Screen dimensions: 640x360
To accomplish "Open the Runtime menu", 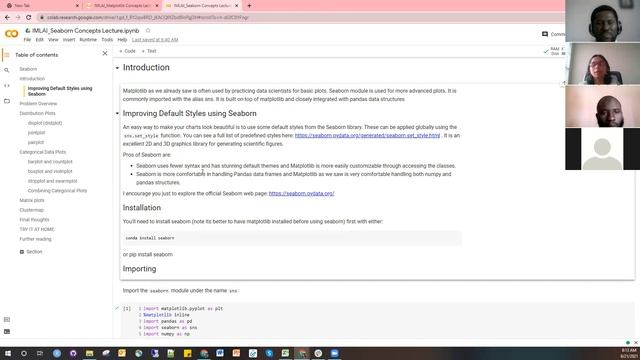I will point(88,40).
